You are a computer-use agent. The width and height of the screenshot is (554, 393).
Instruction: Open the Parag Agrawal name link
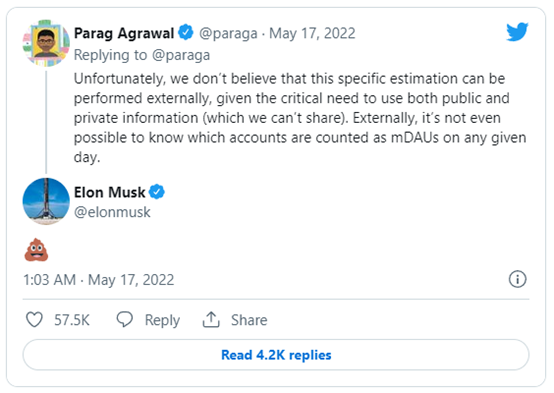[124, 33]
